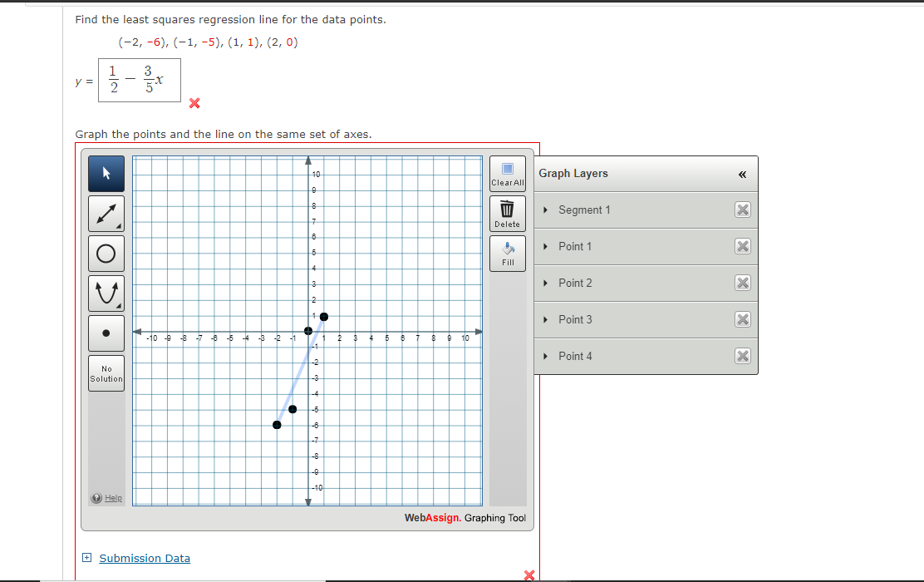Select the pointer arrow tool
924x582 pixels.
[x=106, y=174]
